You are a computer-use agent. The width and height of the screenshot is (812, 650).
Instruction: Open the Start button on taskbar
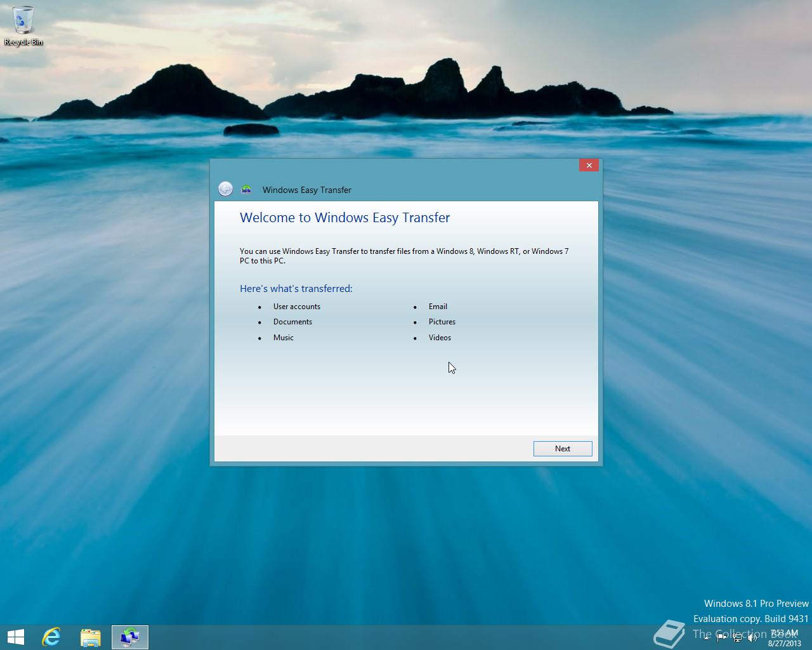click(16, 637)
